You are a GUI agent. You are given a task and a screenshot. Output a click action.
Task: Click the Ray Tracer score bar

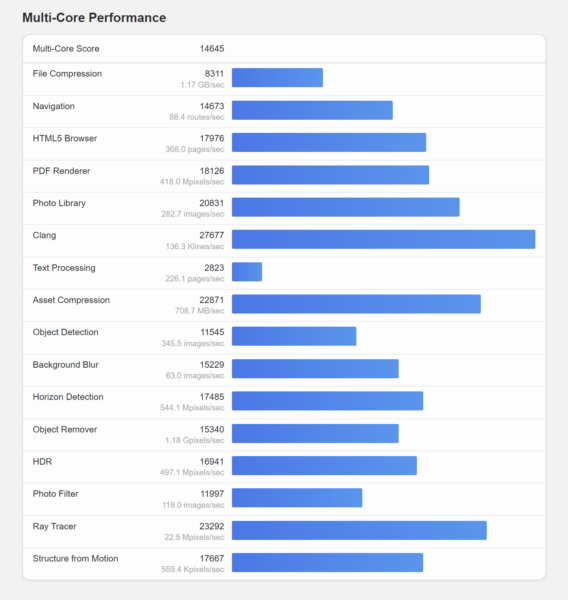click(359, 530)
